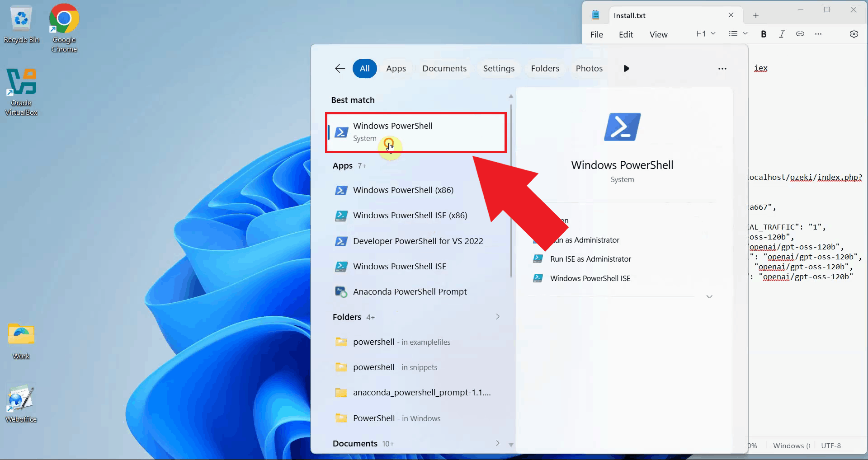Open Anaconda PowerShell Prompt
This screenshot has width=868, height=460.
tap(409, 291)
